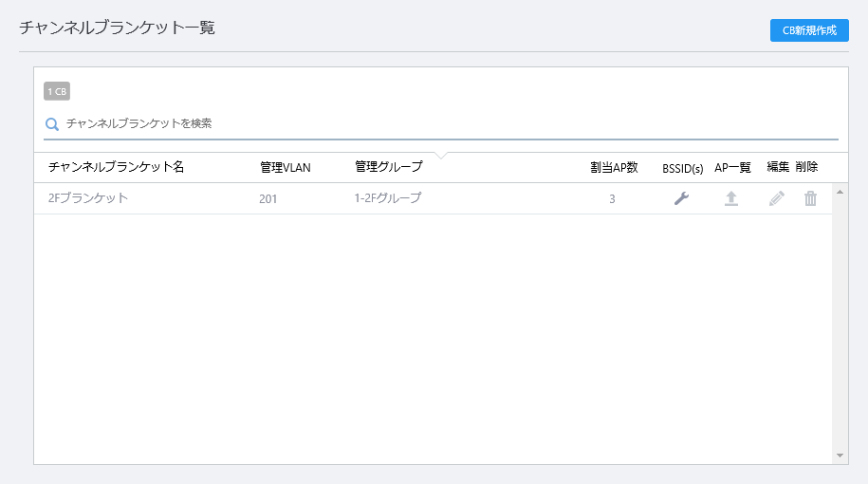This screenshot has width=868, height=484.
Task: Sort by チャンネルブランケット名 column header
Action: [117, 167]
